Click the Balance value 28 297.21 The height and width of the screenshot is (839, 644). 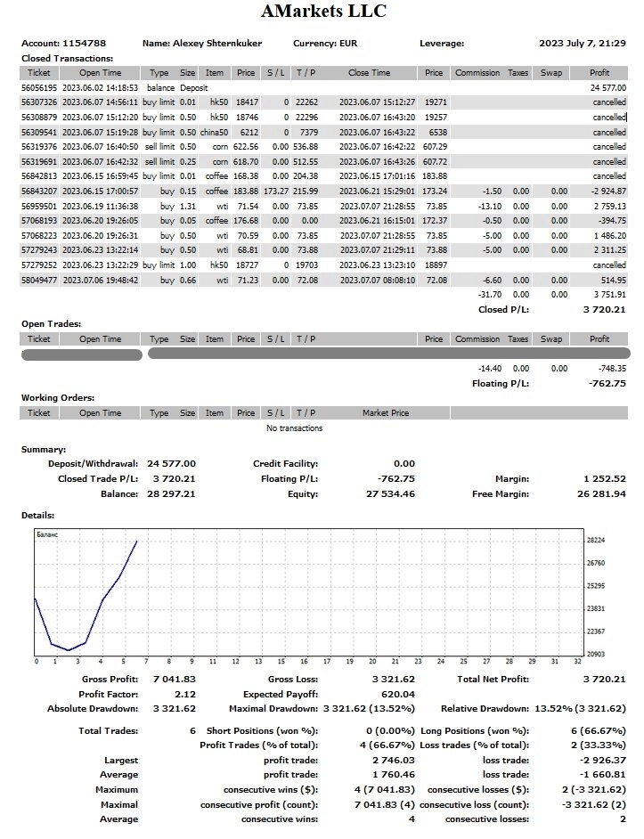pos(172,493)
